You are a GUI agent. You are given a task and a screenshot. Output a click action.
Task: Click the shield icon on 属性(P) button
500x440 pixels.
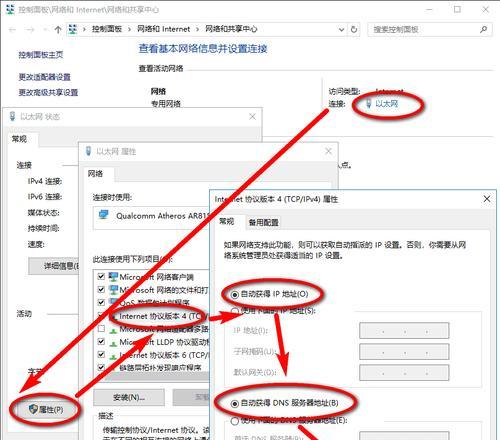pos(33,409)
